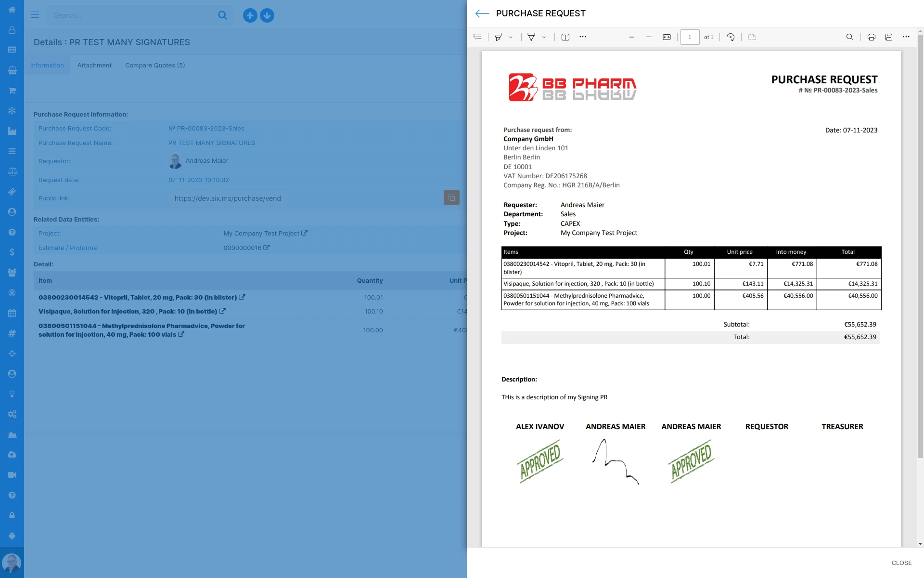924x578 pixels.
Task: Fit the PDF page to width
Action: click(667, 37)
